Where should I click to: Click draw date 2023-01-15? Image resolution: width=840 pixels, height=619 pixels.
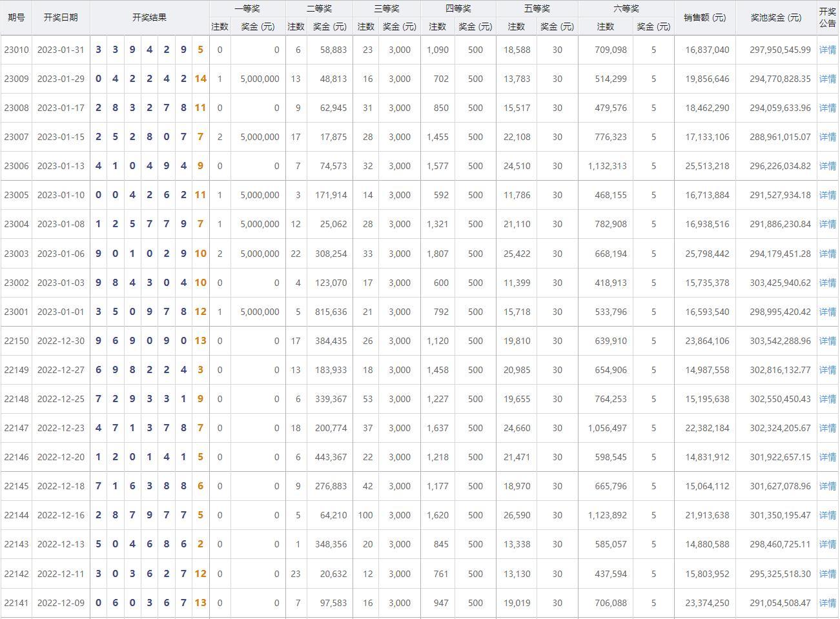point(61,137)
